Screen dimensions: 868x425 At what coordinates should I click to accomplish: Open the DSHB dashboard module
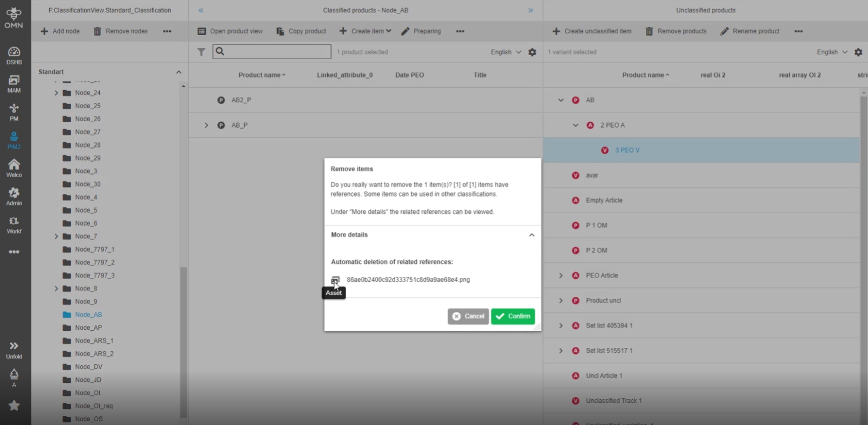[14, 55]
